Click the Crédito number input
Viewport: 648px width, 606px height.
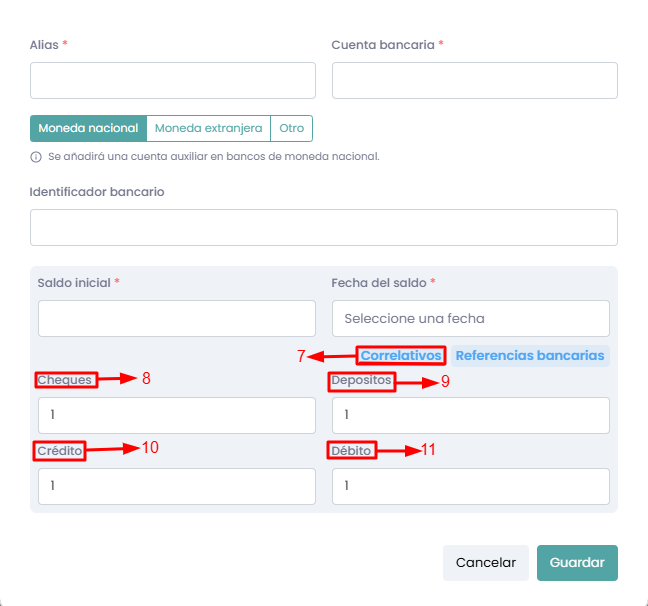tap(177, 487)
